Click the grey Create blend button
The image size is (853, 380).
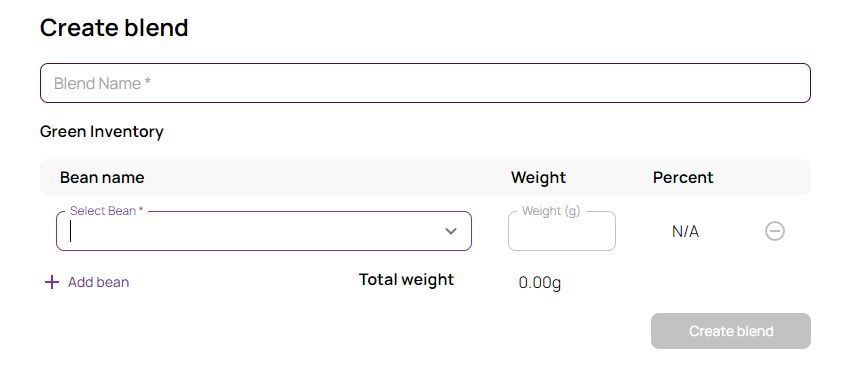pos(731,331)
